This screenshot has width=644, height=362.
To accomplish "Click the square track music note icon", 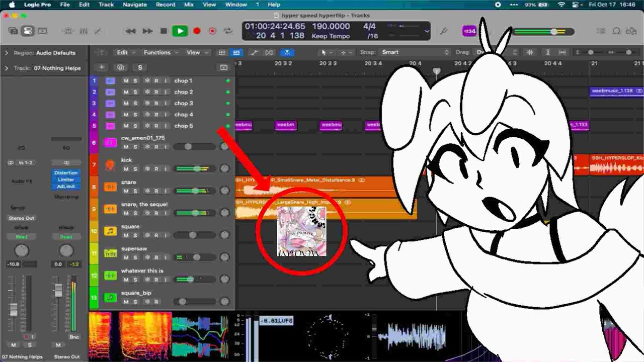I will pos(110,231).
